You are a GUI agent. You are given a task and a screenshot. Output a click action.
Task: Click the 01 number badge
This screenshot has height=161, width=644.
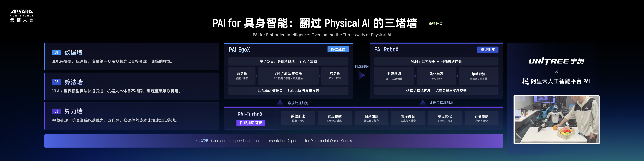[x=56, y=52]
